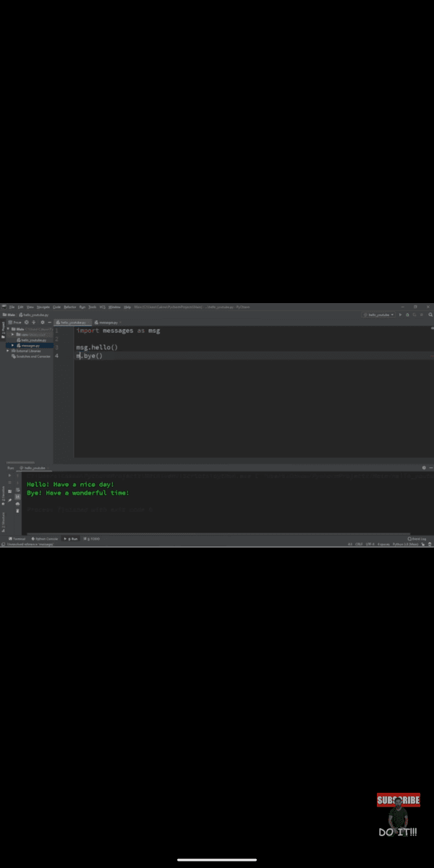Viewport: 434px width, 868px height.
Task: Click the Terminal tool window button
Action: pyautogui.click(x=17, y=539)
